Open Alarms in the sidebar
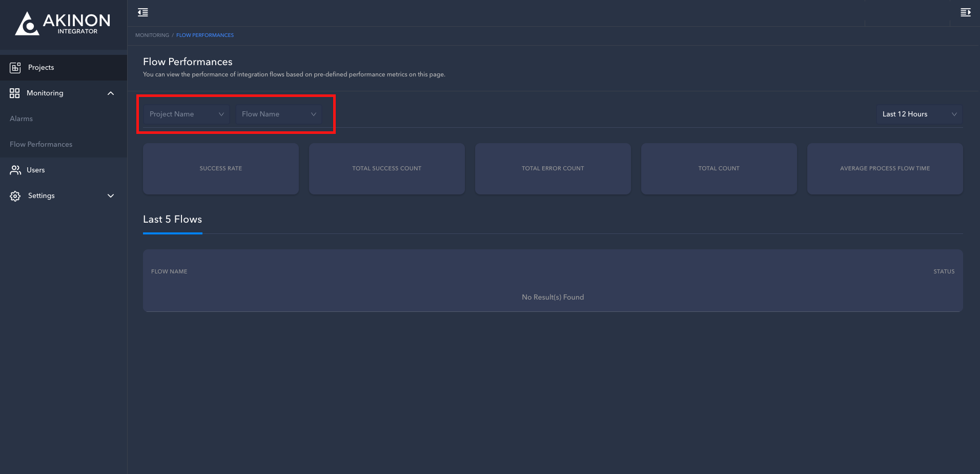Screen dimensions: 980x474 22,119
